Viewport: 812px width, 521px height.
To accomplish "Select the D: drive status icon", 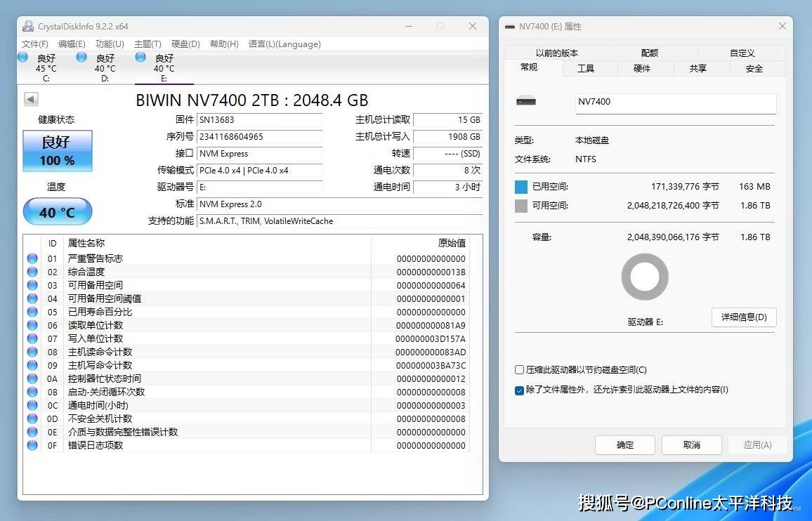I will [x=82, y=57].
